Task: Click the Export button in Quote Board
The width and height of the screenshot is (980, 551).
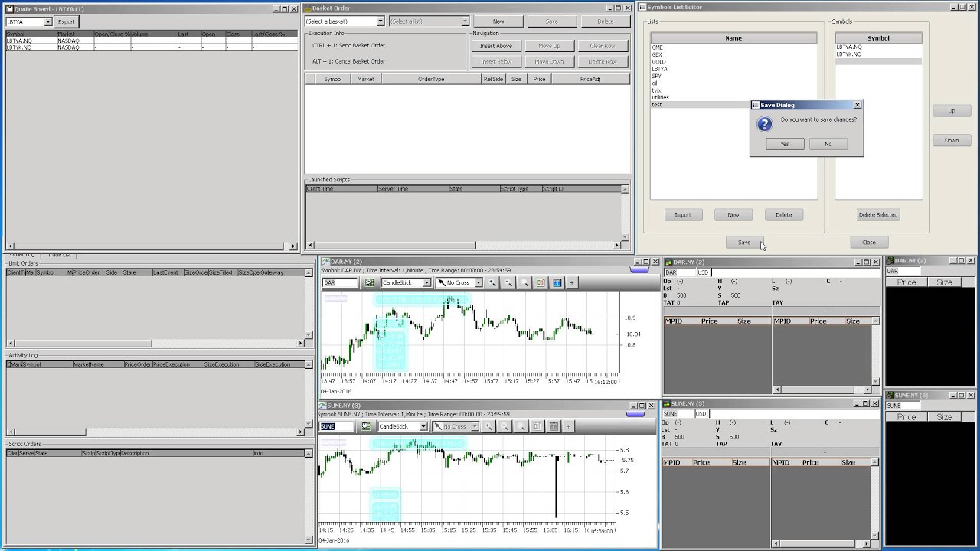Action: [67, 21]
